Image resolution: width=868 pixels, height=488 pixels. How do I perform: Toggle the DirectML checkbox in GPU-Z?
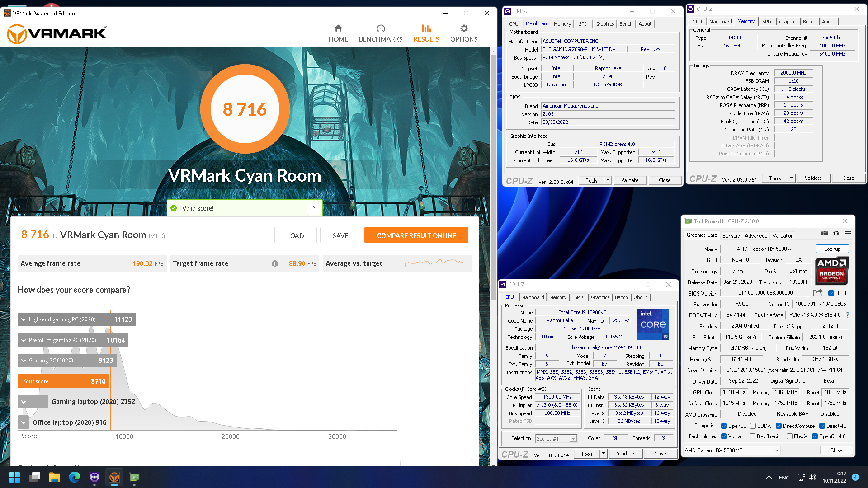[822, 426]
